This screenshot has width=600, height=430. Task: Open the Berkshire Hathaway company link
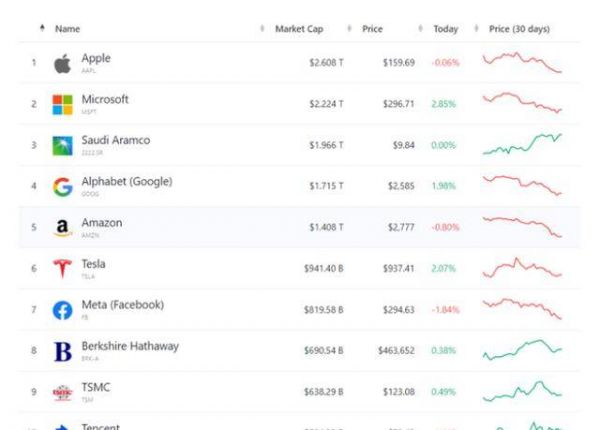click(x=130, y=346)
